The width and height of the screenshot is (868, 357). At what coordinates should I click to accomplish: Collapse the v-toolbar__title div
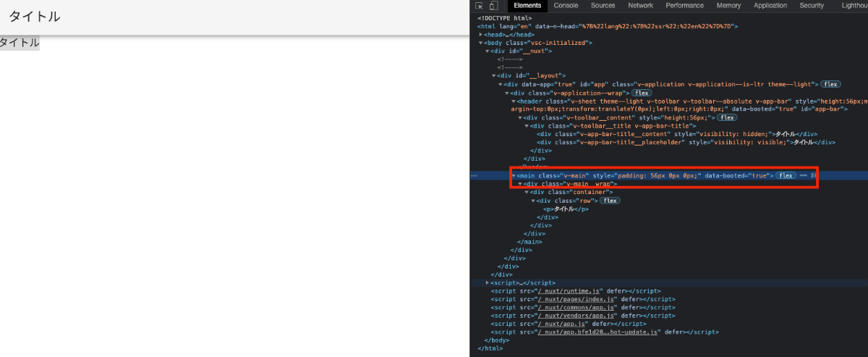pyautogui.click(x=527, y=126)
